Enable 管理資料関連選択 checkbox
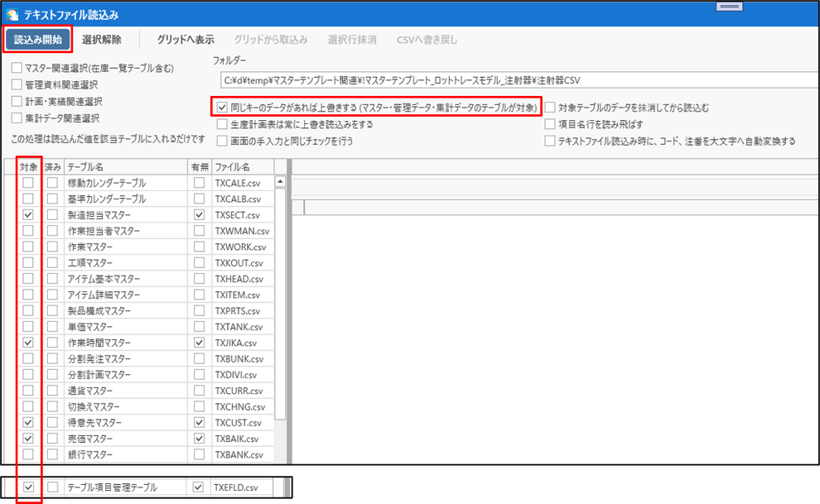820x504 pixels. point(17,84)
